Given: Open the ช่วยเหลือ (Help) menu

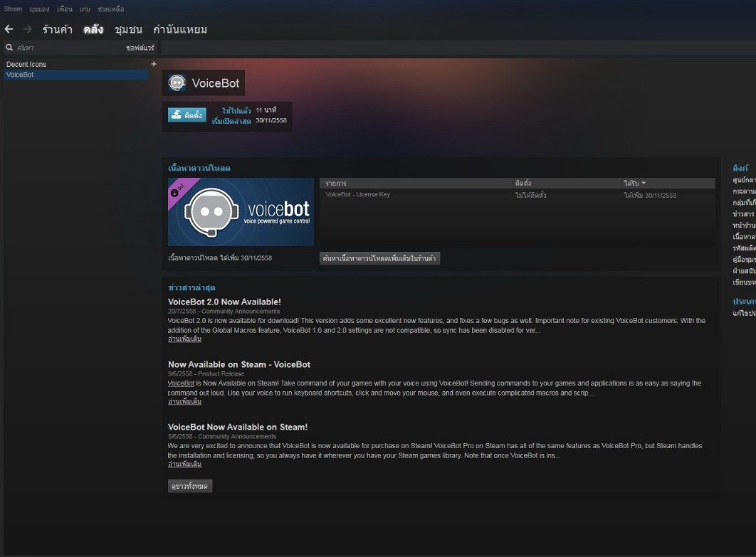Looking at the screenshot, I should click(x=110, y=9).
